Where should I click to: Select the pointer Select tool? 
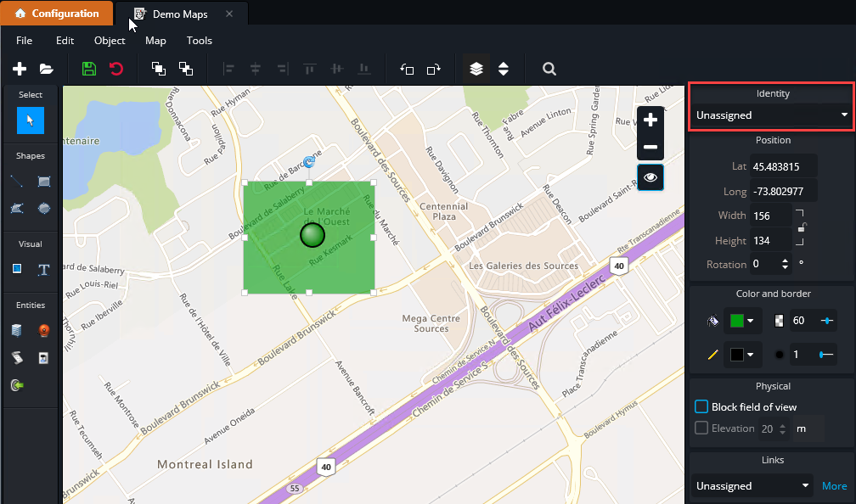pyautogui.click(x=30, y=120)
